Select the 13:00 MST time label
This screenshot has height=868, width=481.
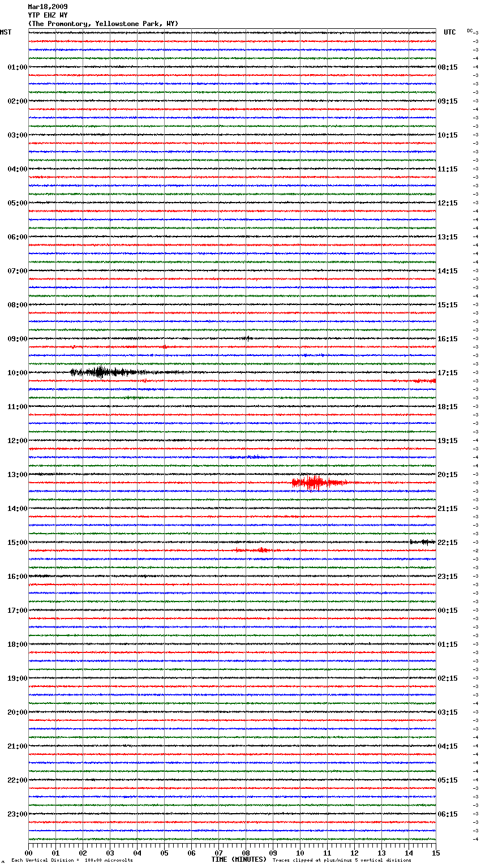tap(17, 475)
